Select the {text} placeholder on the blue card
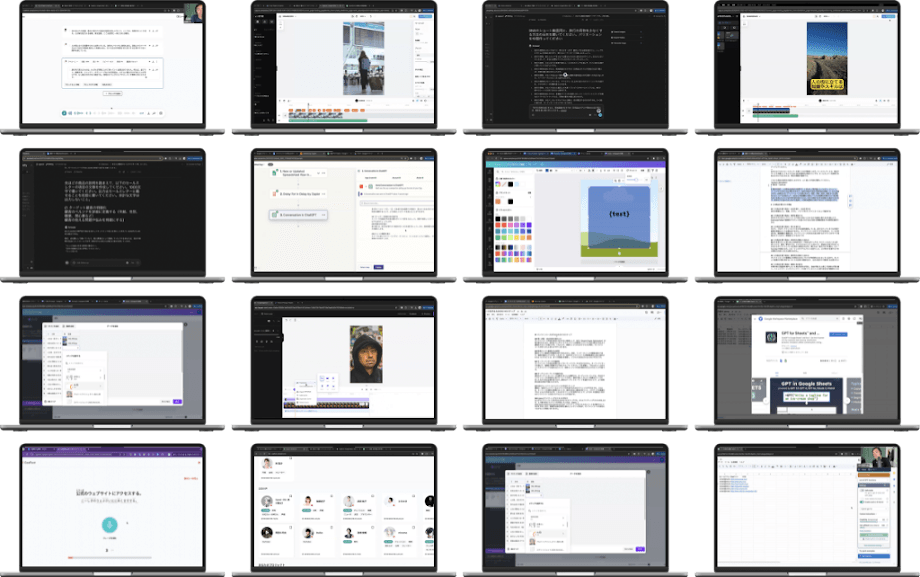The height and width of the screenshot is (577, 920). [x=617, y=212]
